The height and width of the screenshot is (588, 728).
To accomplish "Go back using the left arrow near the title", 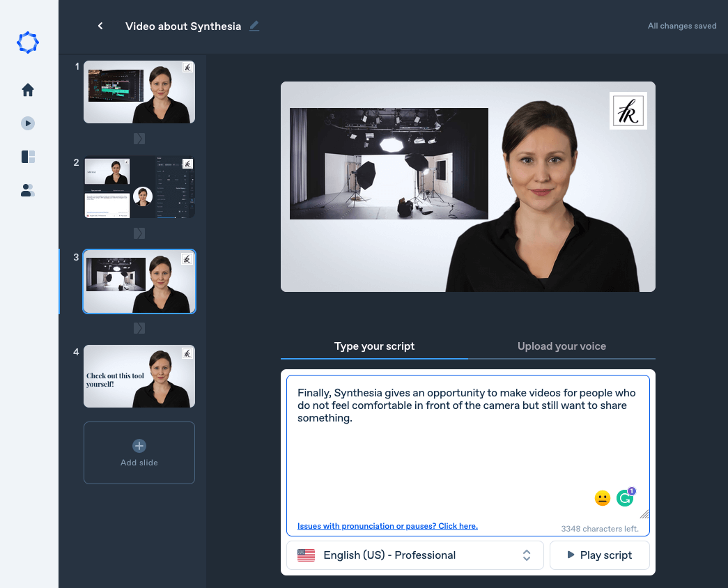I will (100, 26).
